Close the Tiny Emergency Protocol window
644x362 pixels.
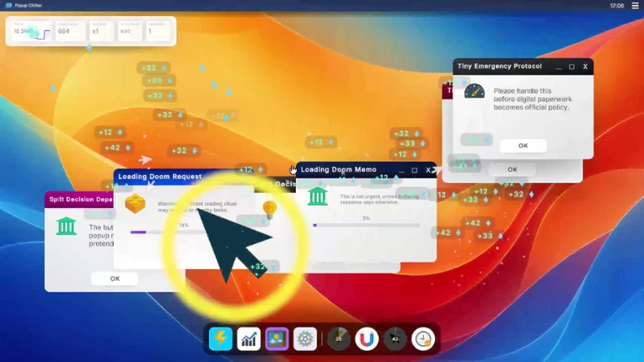585,67
